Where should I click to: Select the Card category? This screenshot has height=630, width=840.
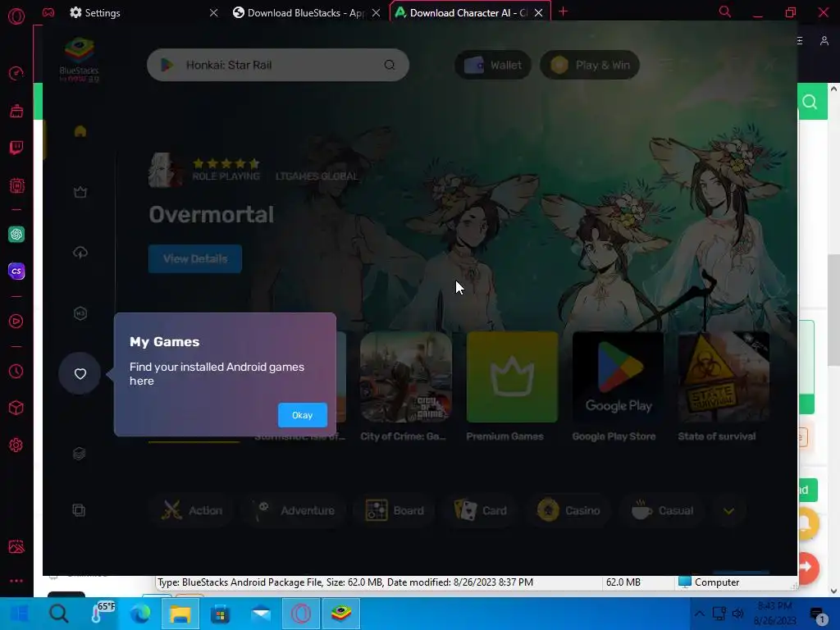pos(481,510)
